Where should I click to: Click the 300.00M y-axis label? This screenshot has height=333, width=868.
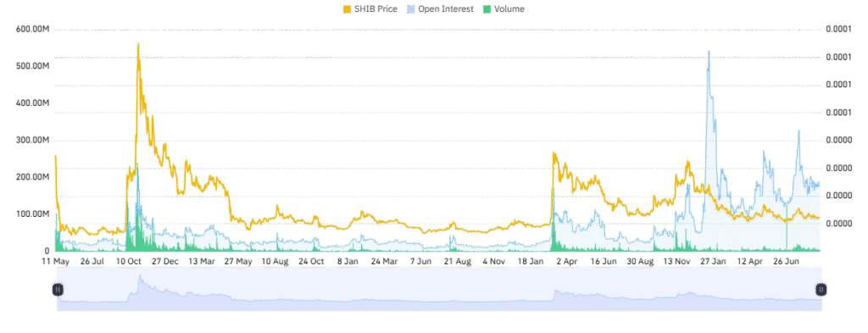pyautogui.click(x=34, y=140)
